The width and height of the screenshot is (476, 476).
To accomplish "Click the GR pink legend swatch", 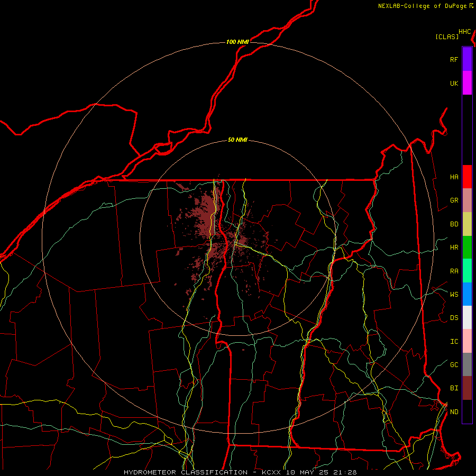I will point(467,200).
